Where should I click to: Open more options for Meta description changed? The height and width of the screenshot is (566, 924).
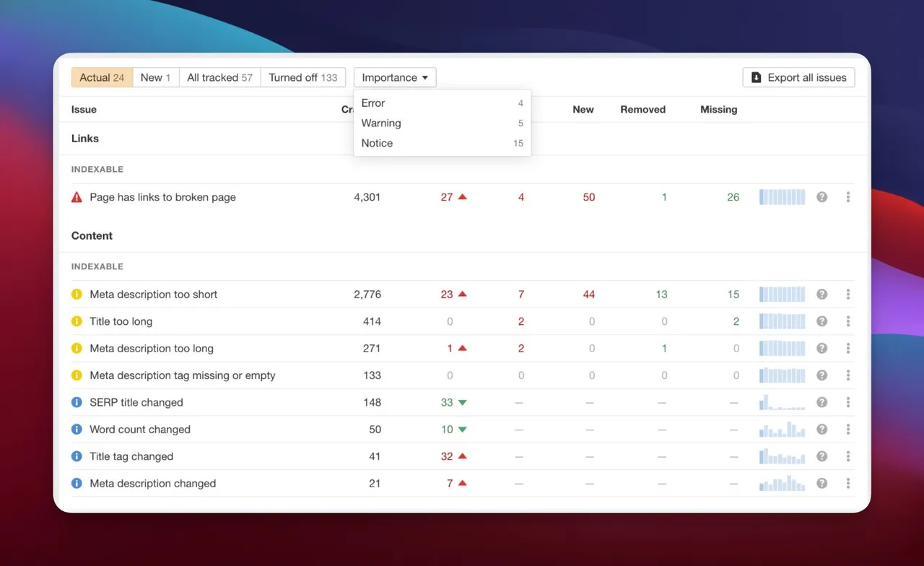[x=848, y=484]
